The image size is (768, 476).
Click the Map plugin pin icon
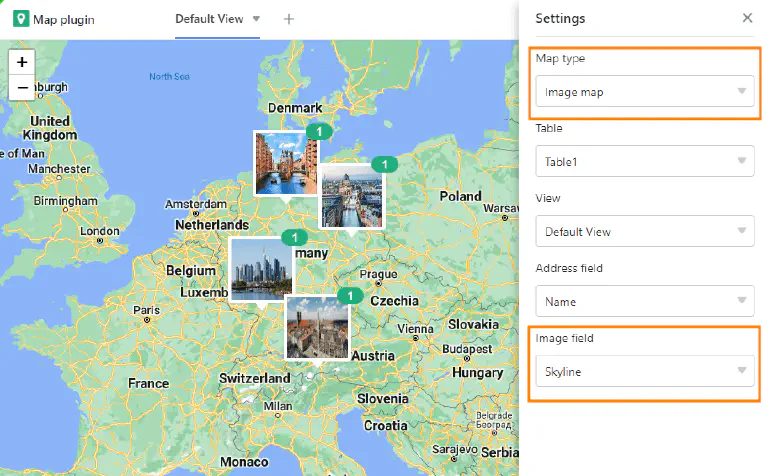[20, 19]
